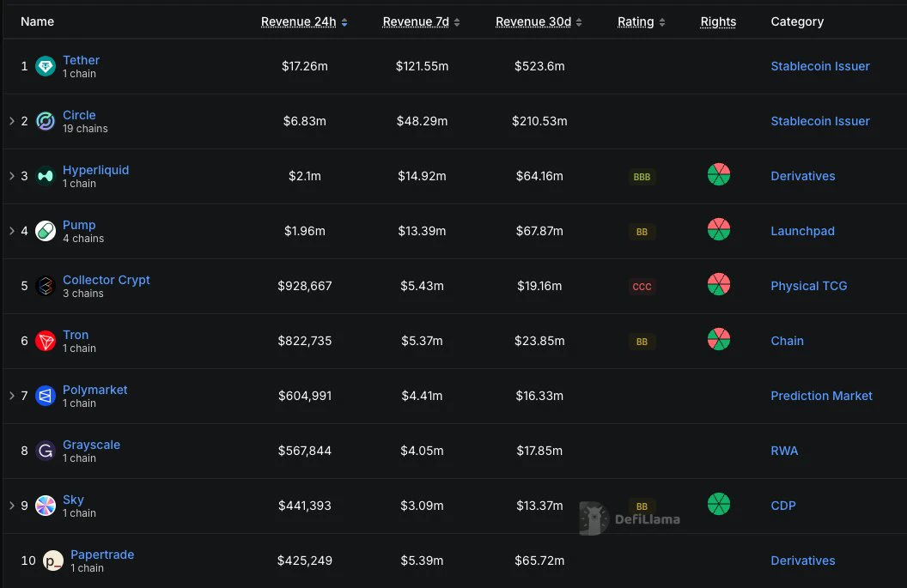Click the Hyperliquid logo icon

[46, 176]
